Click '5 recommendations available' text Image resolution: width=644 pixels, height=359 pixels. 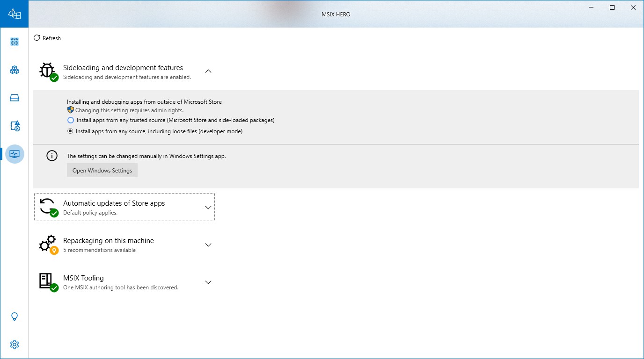pyautogui.click(x=99, y=250)
